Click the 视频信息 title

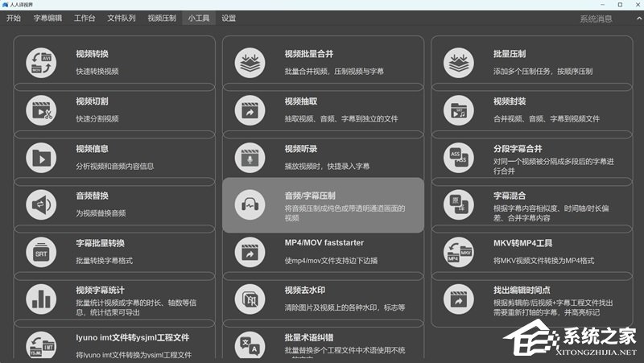(92, 149)
